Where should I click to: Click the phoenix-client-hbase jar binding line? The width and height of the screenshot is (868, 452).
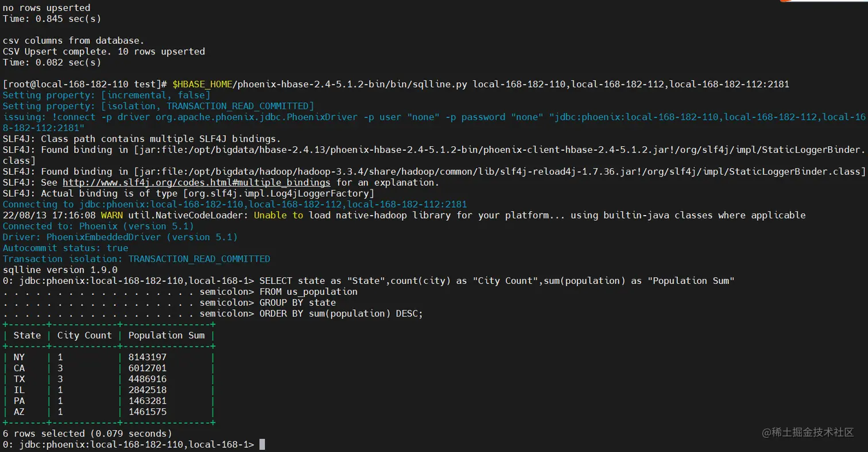[x=433, y=155]
